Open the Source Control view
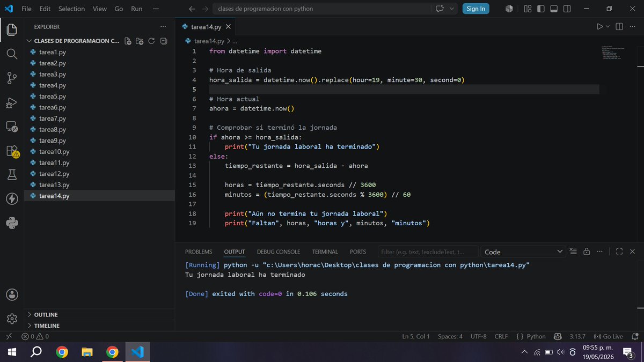 point(12,78)
